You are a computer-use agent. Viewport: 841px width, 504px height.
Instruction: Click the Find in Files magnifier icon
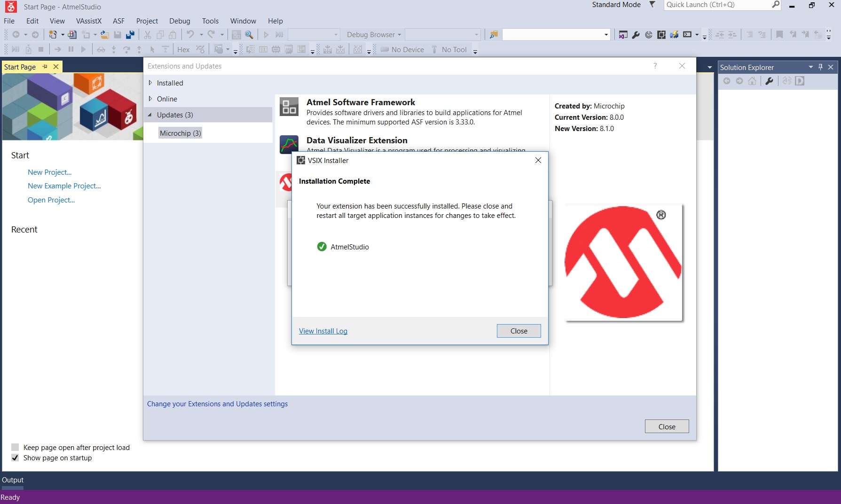tap(249, 35)
